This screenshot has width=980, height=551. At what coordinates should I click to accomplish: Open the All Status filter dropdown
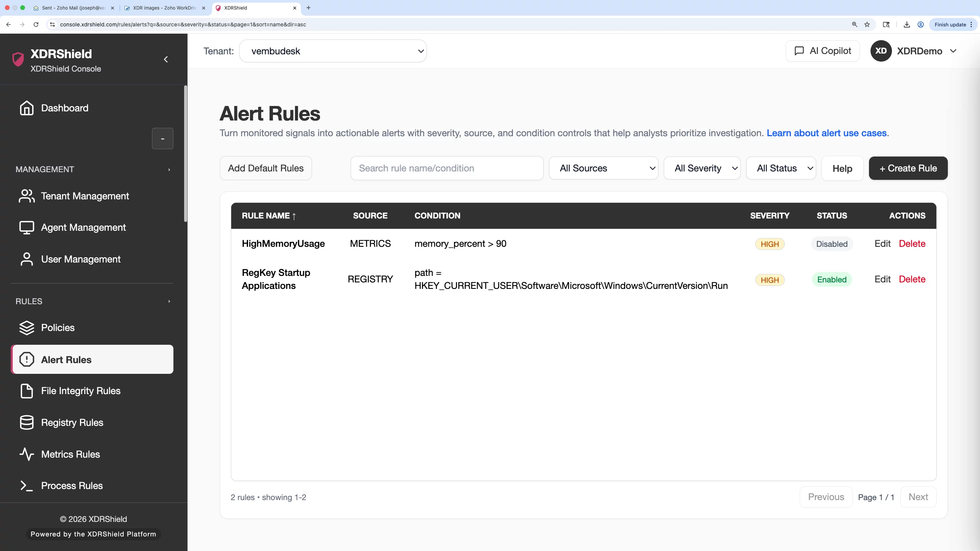pos(781,168)
